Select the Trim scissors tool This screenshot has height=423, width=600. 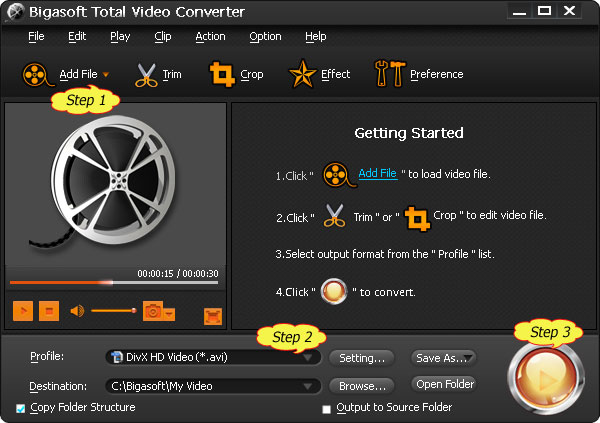point(146,75)
